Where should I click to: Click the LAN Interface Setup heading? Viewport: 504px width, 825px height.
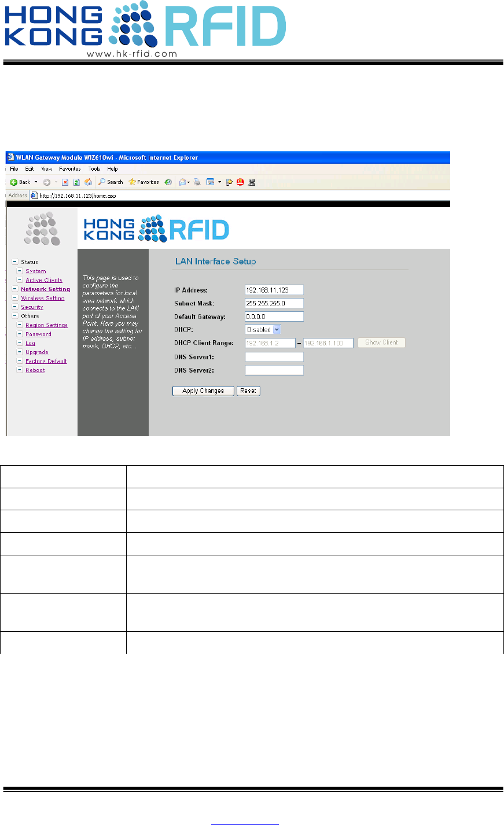pos(215,262)
